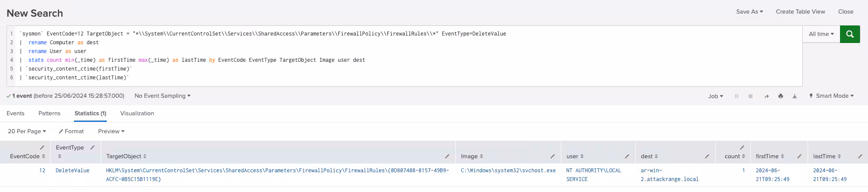This screenshot has height=192, width=868.
Task: Click the Create Table View button
Action: [800, 12]
